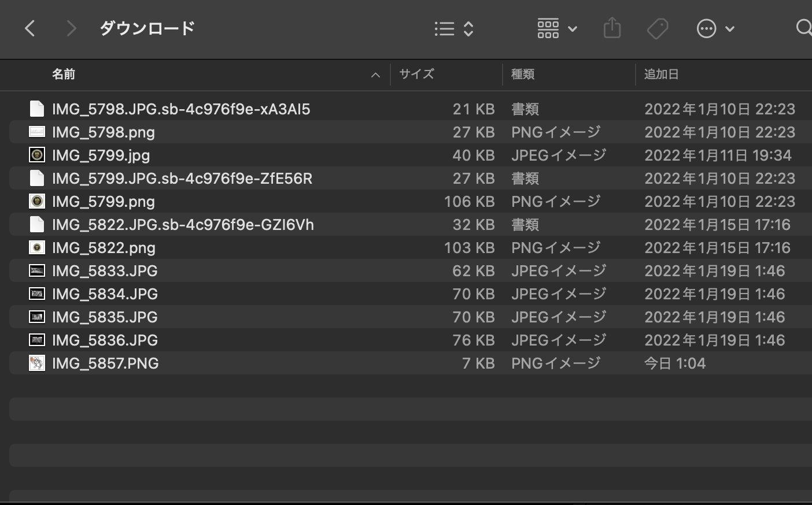Screen dimensions: 812x505
Task: Open the ellipsis action menu
Action: click(x=715, y=28)
